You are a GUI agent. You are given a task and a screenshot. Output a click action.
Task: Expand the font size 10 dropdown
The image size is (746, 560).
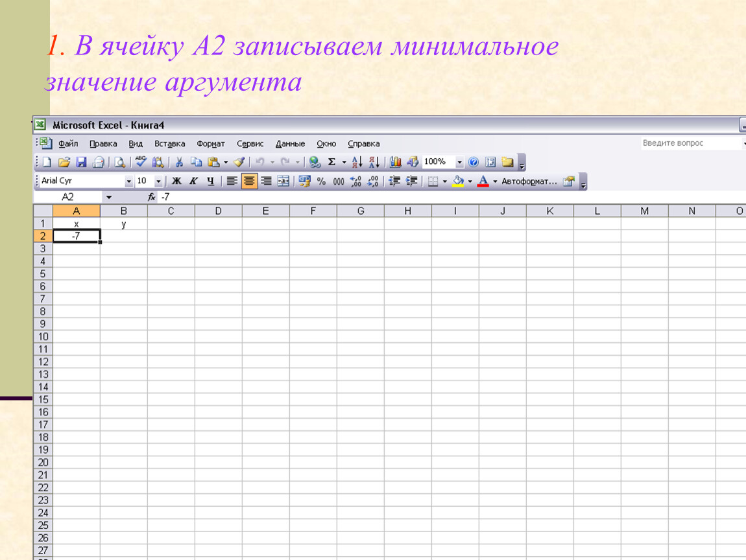158,181
